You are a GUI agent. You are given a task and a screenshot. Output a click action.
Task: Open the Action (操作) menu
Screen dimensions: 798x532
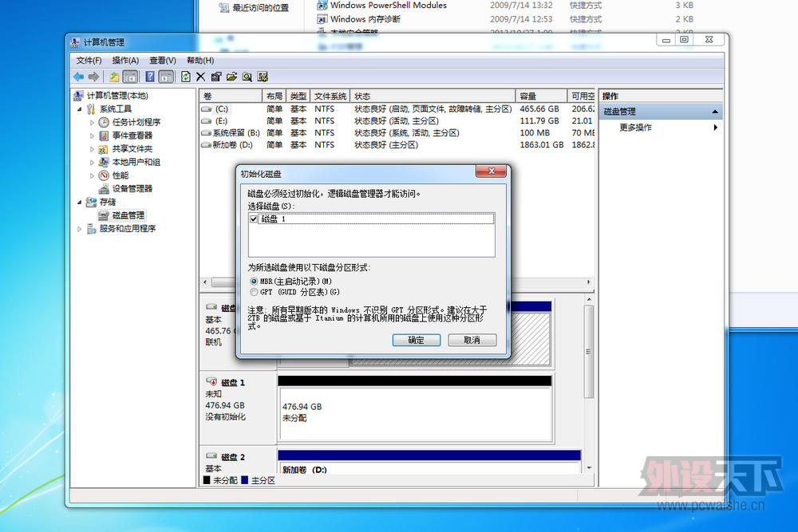(x=125, y=61)
